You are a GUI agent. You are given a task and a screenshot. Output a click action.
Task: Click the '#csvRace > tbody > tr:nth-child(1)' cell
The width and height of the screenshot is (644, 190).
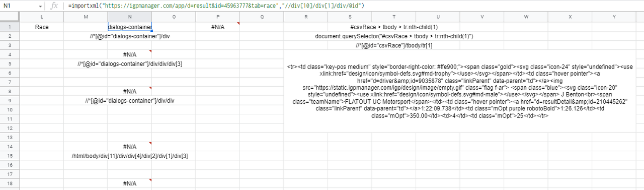(x=394, y=27)
